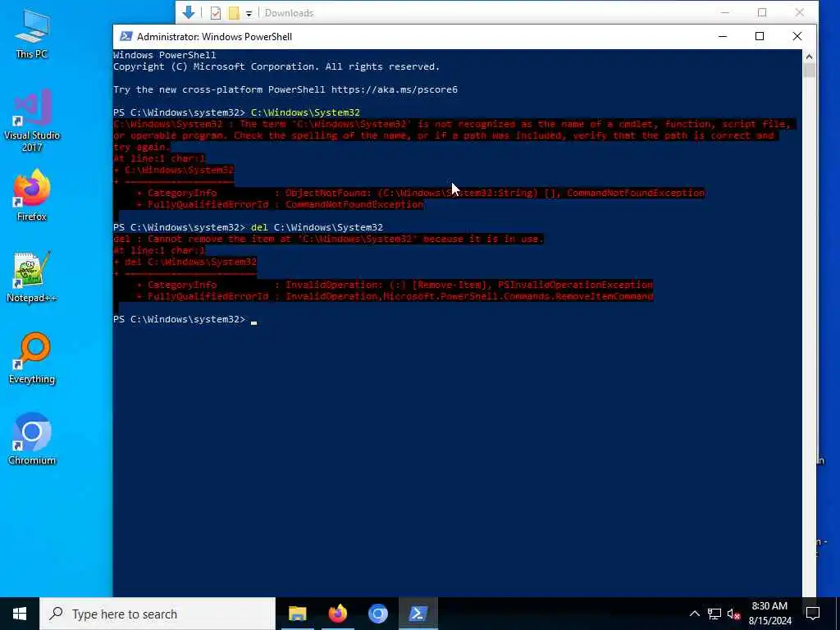Click the PowerShell taskbar button

point(418,614)
